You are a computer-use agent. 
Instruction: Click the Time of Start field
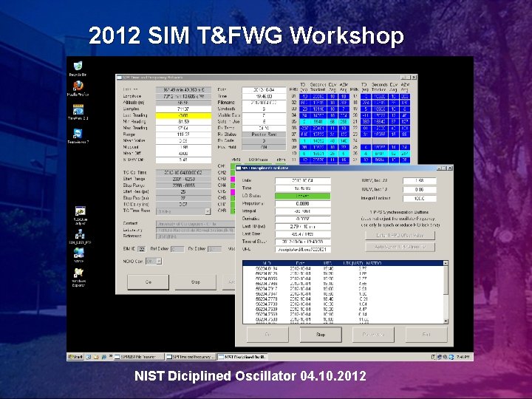pos(303,242)
